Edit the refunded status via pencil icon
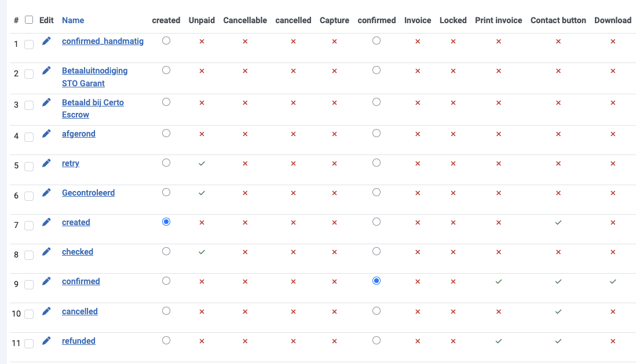Image resolution: width=636 pixels, height=364 pixels. point(46,340)
